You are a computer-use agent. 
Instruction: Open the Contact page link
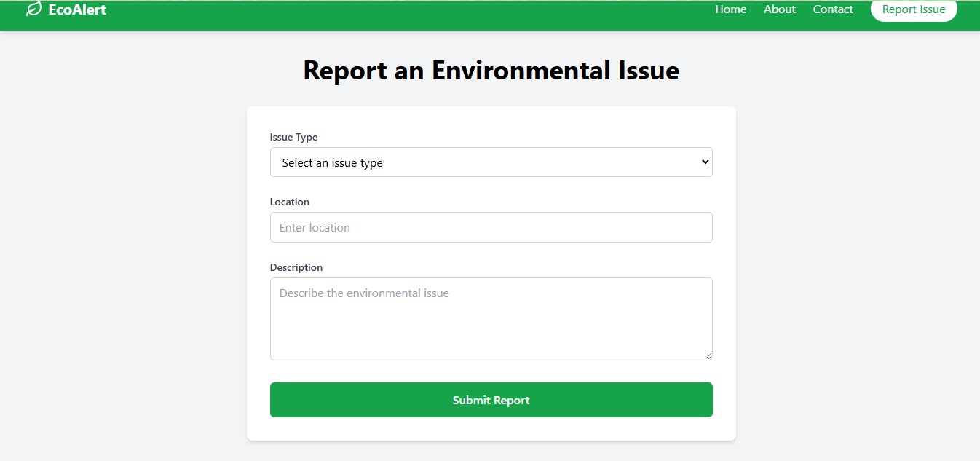(833, 9)
